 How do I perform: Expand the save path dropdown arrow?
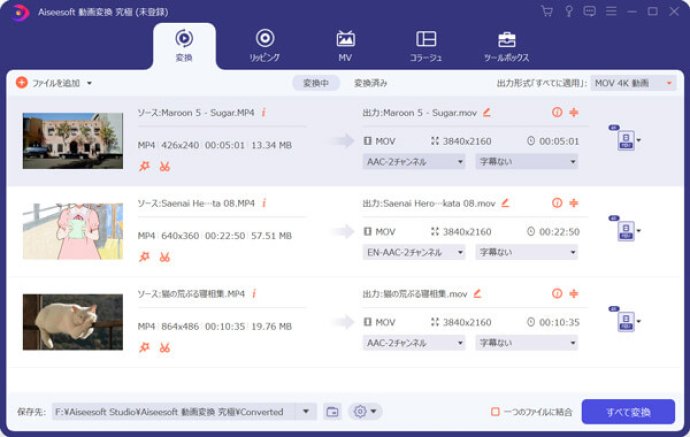coord(306,412)
